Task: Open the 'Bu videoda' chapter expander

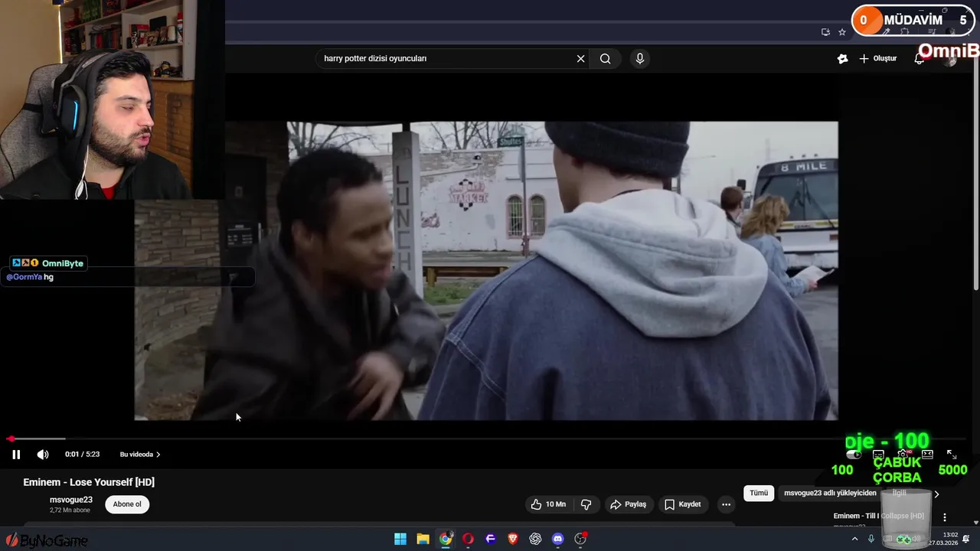Action: (x=140, y=455)
